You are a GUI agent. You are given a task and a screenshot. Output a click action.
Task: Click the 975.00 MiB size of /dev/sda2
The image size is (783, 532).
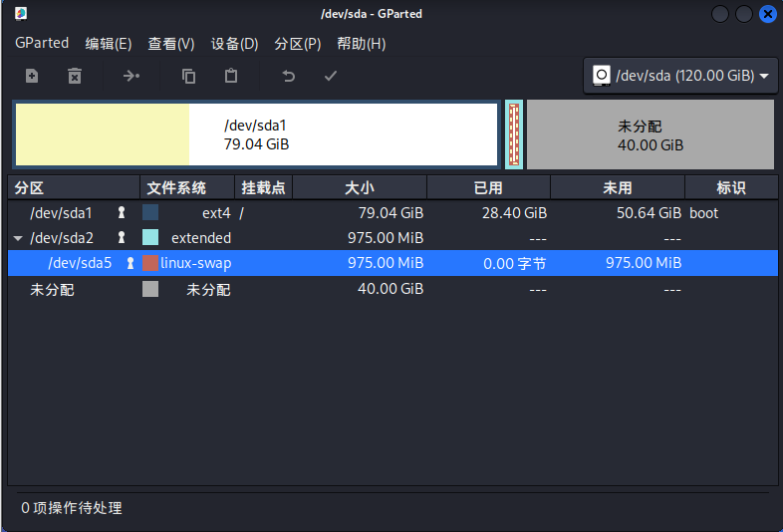(386, 238)
